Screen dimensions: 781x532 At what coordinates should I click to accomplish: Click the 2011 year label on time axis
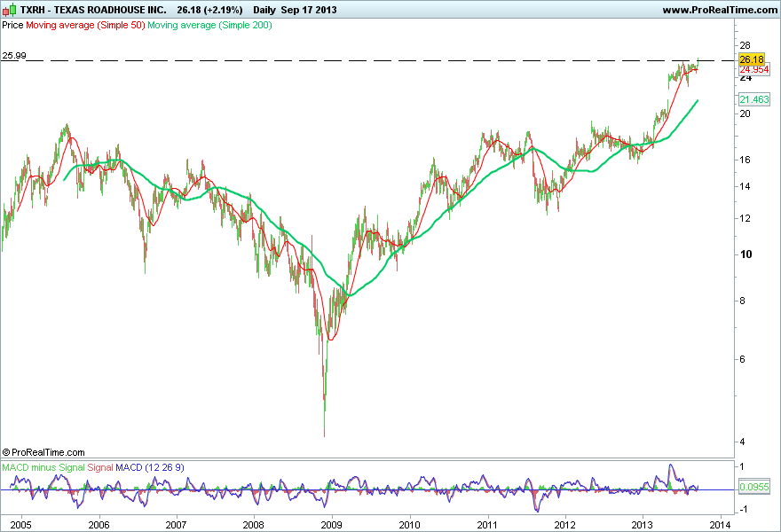point(487,525)
